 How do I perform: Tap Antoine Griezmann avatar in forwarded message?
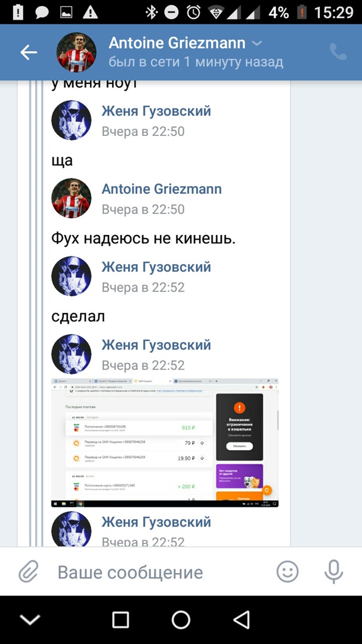[72, 198]
